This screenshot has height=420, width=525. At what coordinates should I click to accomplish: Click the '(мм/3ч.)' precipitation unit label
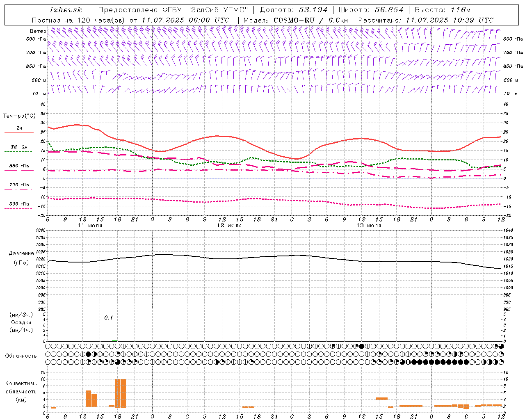[x=21, y=315]
